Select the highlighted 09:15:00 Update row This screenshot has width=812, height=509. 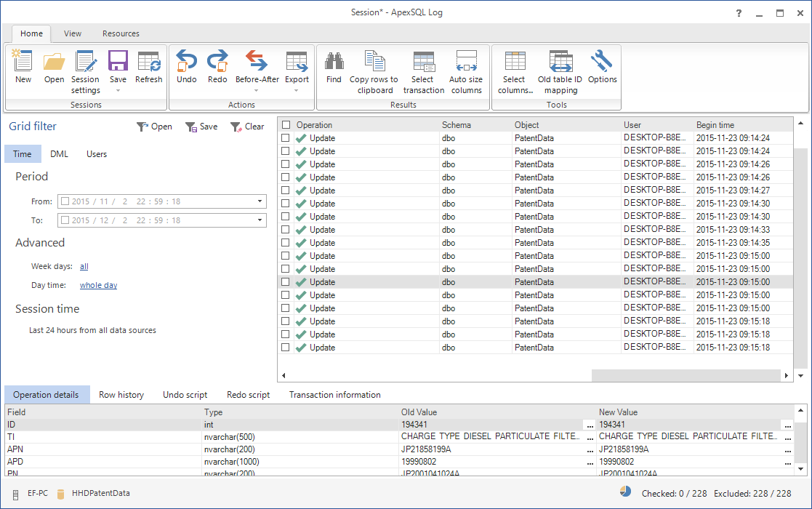pos(536,281)
